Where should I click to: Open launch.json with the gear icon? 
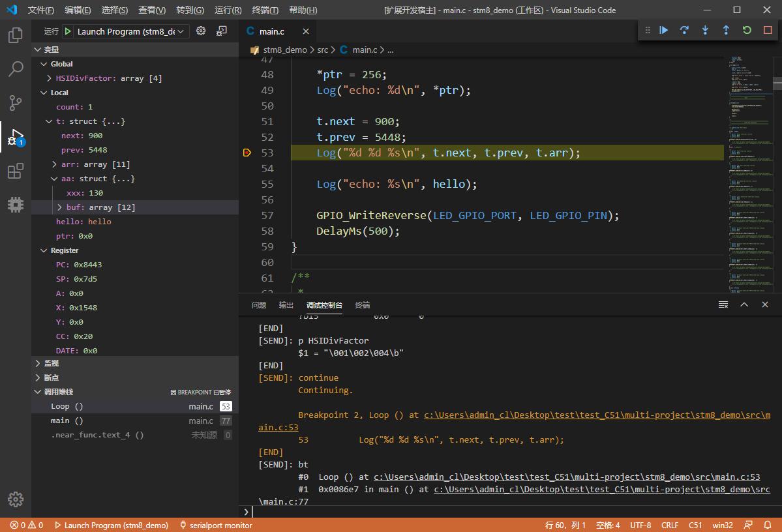point(201,31)
